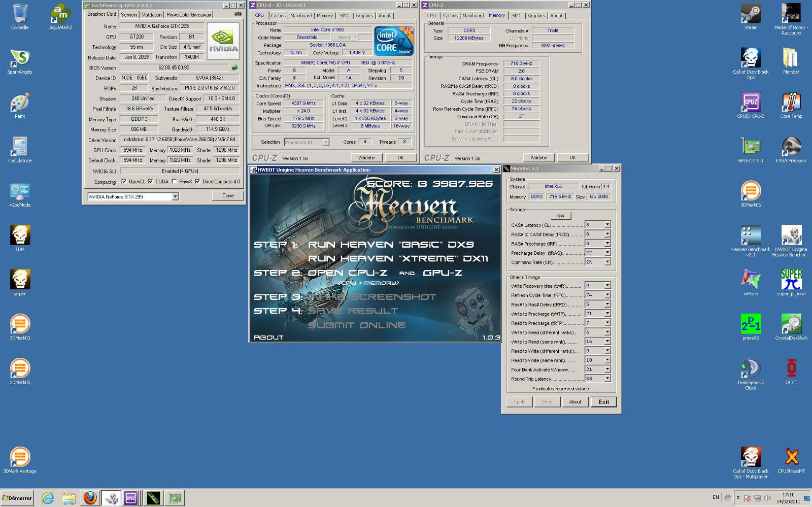Open Command Rate (CR) dropdown in MemSet

pos(607,262)
